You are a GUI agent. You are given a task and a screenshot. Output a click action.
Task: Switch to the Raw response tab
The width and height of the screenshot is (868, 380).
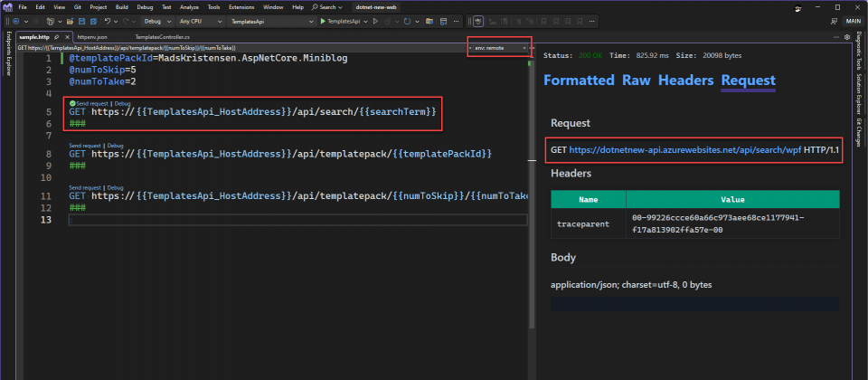(636, 80)
